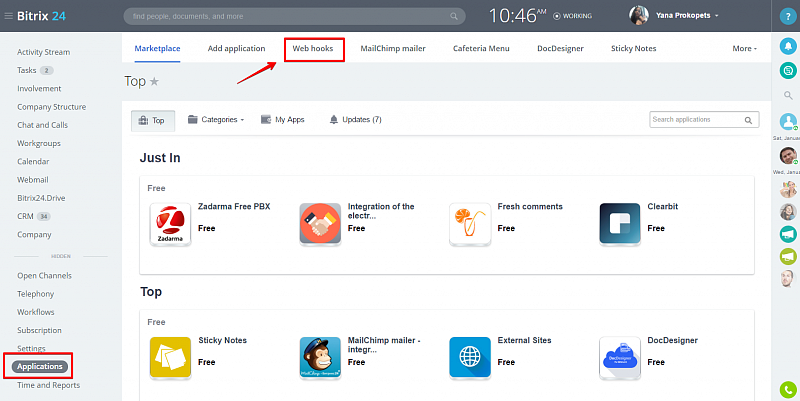Open the second contact avatar labeled Wed
The height and width of the screenshot is (401, 800).
788,156
